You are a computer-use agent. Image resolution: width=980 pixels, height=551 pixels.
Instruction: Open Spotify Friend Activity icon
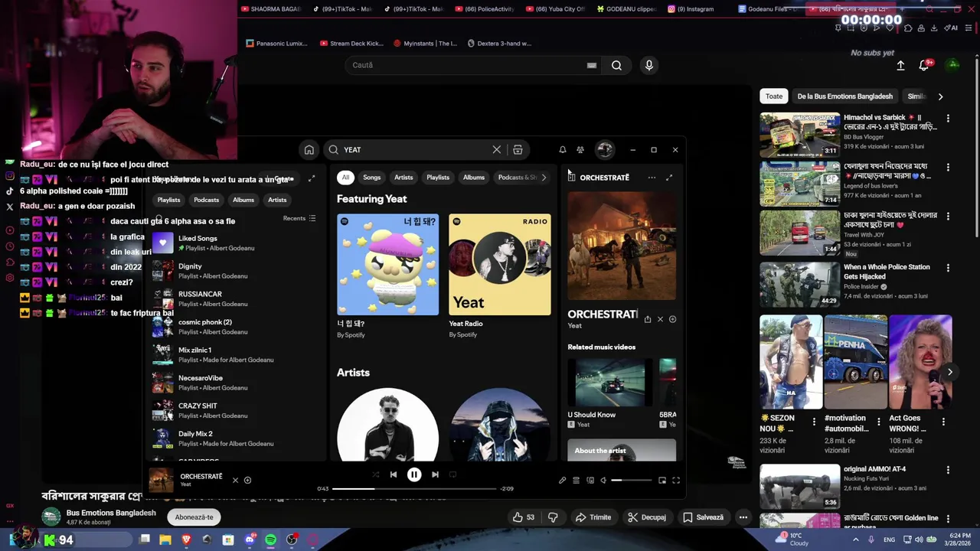click(x=580, y=150)
